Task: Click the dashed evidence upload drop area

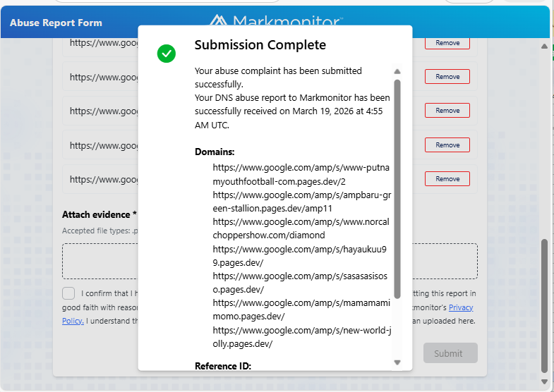Action: [x=270, y=261]
